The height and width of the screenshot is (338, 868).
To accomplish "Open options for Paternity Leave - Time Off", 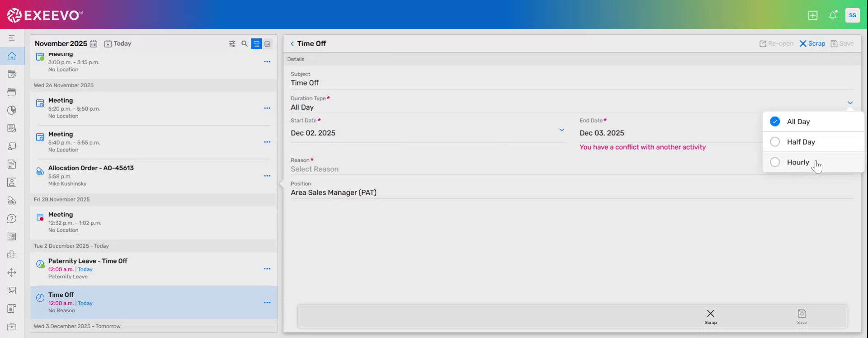I will click(267, 269).
